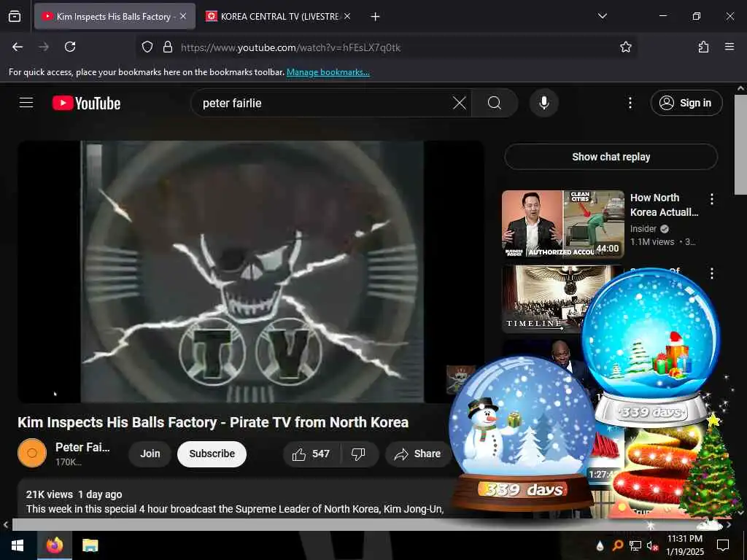Open the Firefox extensions panel
The image size is (747, 560).
(x=703, y=47)
